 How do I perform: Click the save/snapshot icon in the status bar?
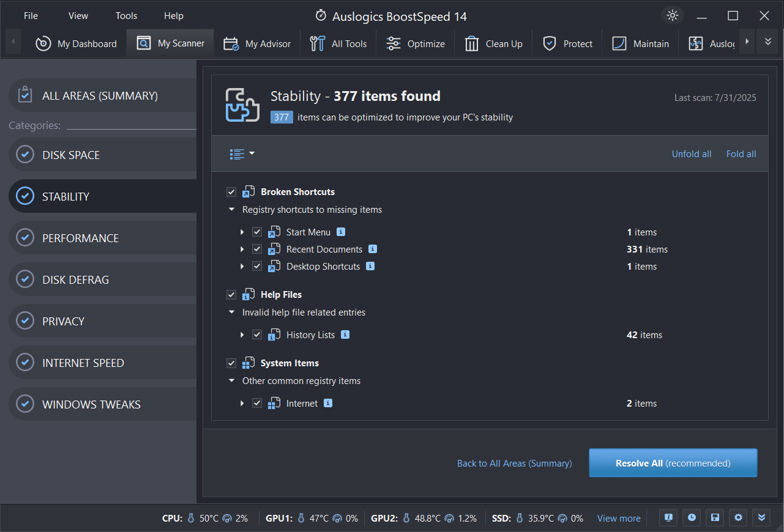tap(714, 517)
